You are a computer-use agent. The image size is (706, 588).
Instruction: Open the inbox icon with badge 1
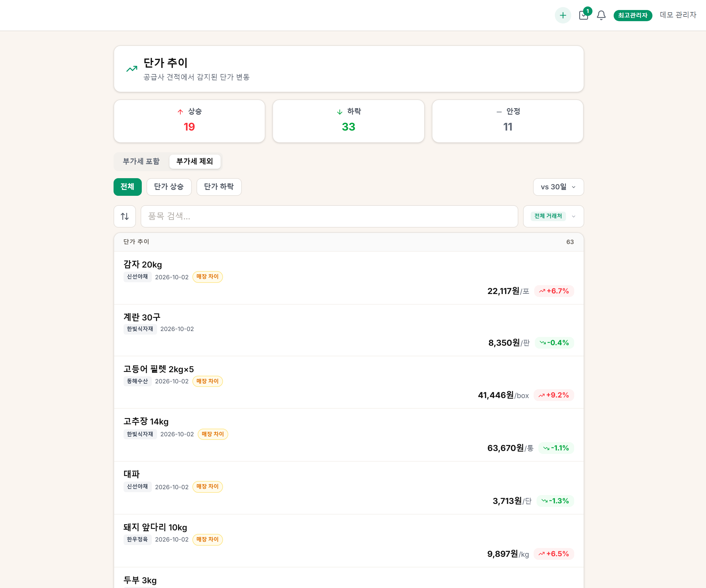click(x=584, y=15)
